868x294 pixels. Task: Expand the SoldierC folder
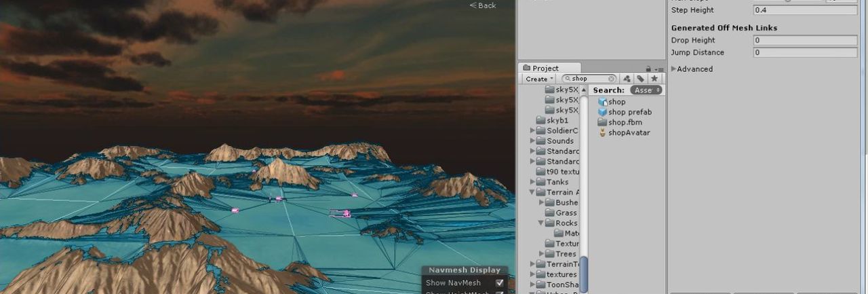point(533,130)
